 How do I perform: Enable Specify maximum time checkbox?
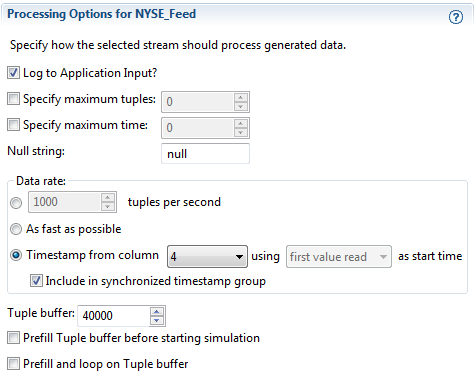tap(13, 125)
